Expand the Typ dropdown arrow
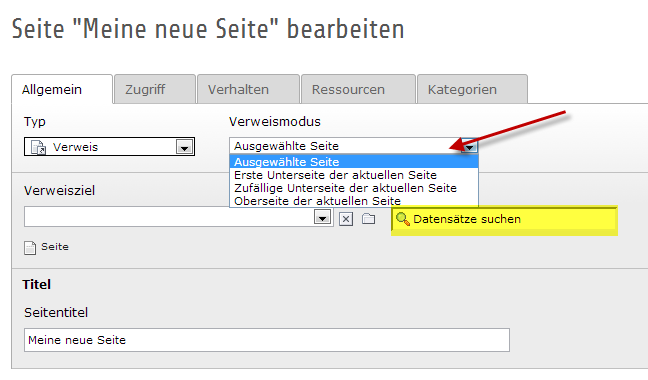Image resolution: width=648 pixels, height=380 pixels. [x=184, y=147]
